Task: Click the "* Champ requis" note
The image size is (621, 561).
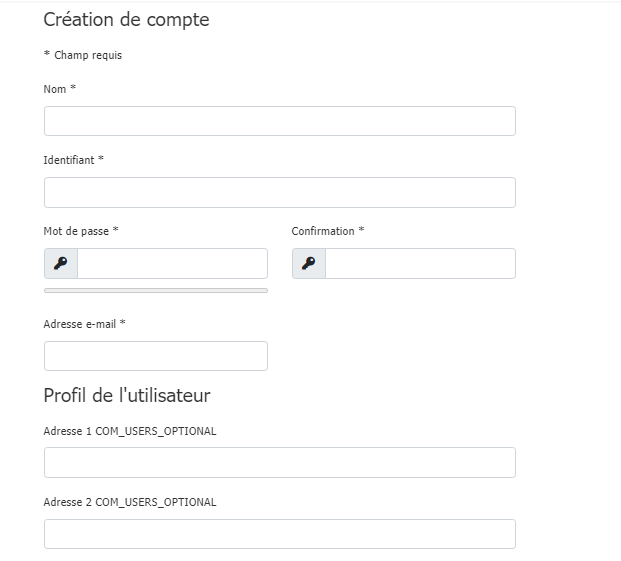Action: pyautogui.click(x=83, y=55)
